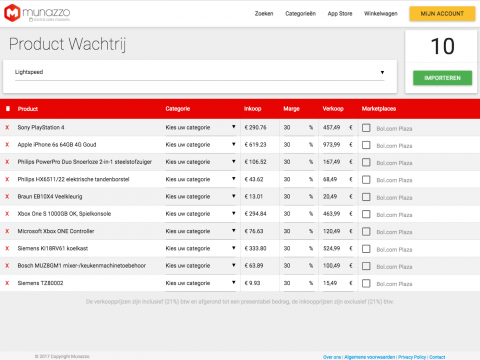Remove Apple iPhone 6s row via X
The width and height of the screenshot is (480, 360).
[x=7, y=145]
